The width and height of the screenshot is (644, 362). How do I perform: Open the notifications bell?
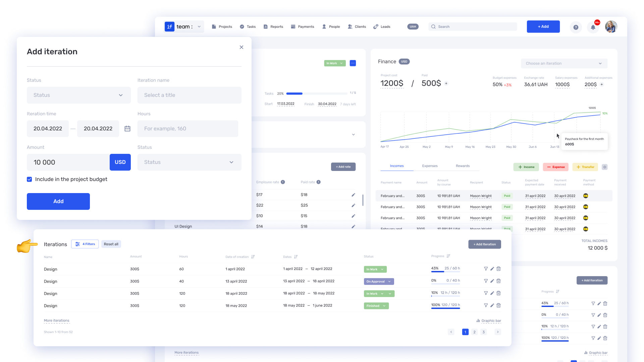tap(593, 27)
